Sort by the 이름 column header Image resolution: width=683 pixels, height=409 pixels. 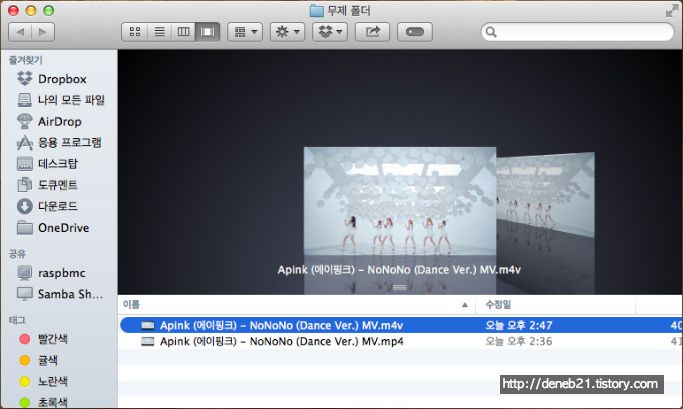click(296, 304)
